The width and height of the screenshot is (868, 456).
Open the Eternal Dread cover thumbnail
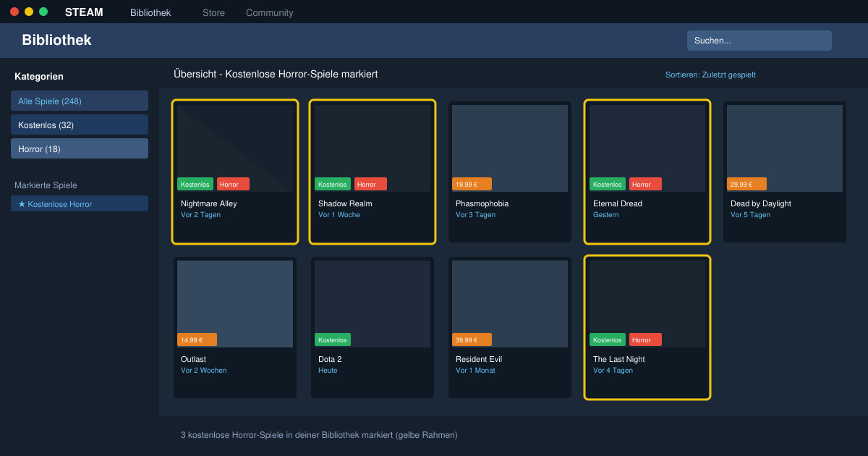[647, 148]
